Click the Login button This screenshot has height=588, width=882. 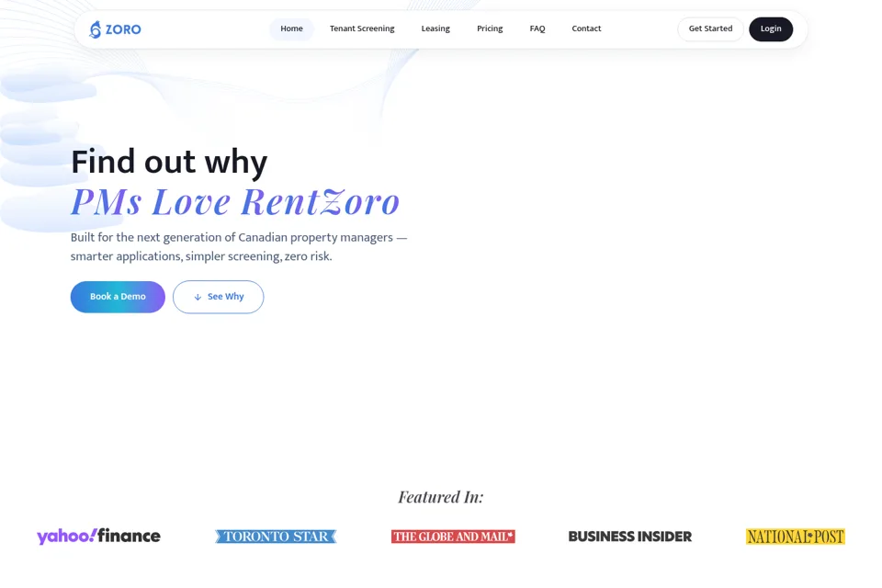point(771,28)
